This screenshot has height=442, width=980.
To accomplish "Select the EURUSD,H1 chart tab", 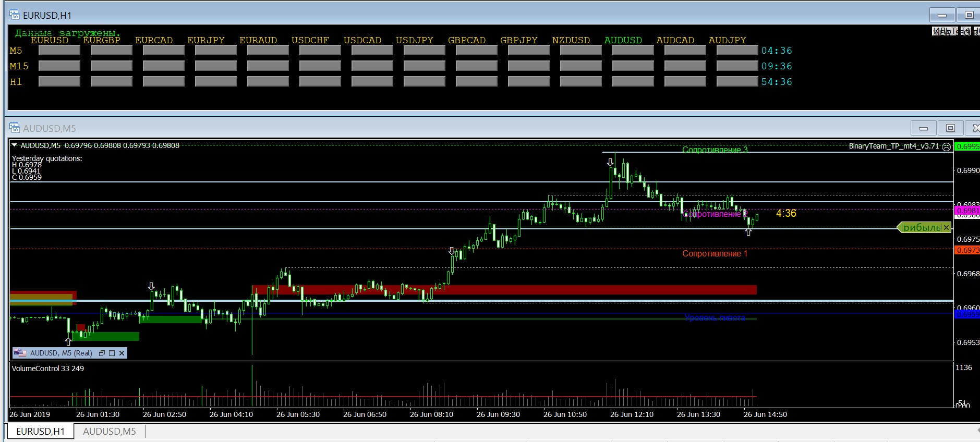I will click(40, 432).
